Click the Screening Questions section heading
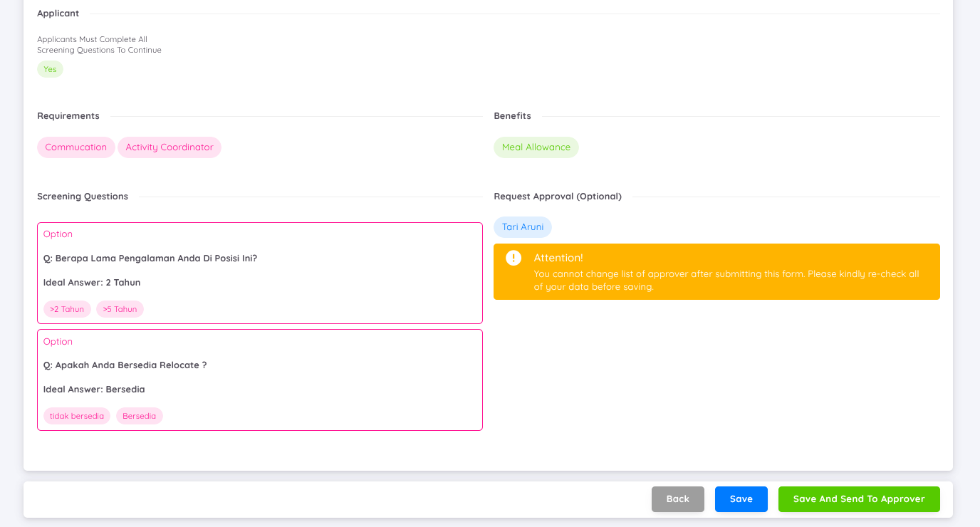The height and width of the screenshot is (527, 980). (x=83, y=197)
